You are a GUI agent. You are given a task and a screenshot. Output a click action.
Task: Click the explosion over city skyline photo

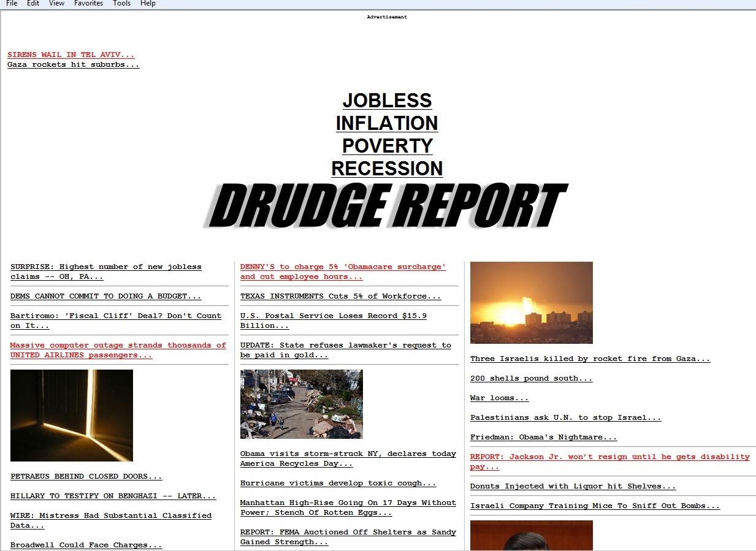pyautogui.click(x=532, y=303)
